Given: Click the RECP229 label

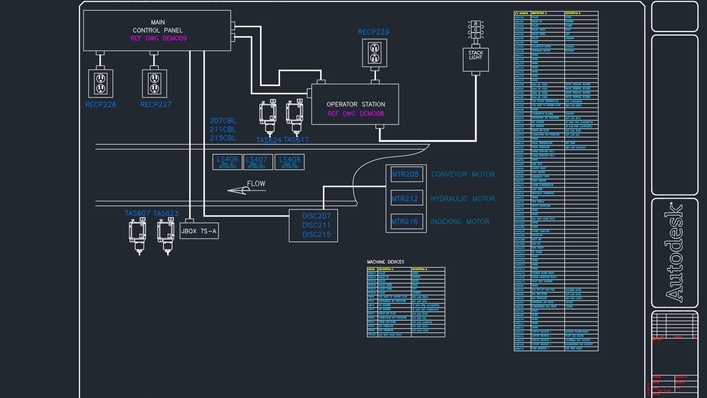Looking at the screenshot, I should 373,32.
